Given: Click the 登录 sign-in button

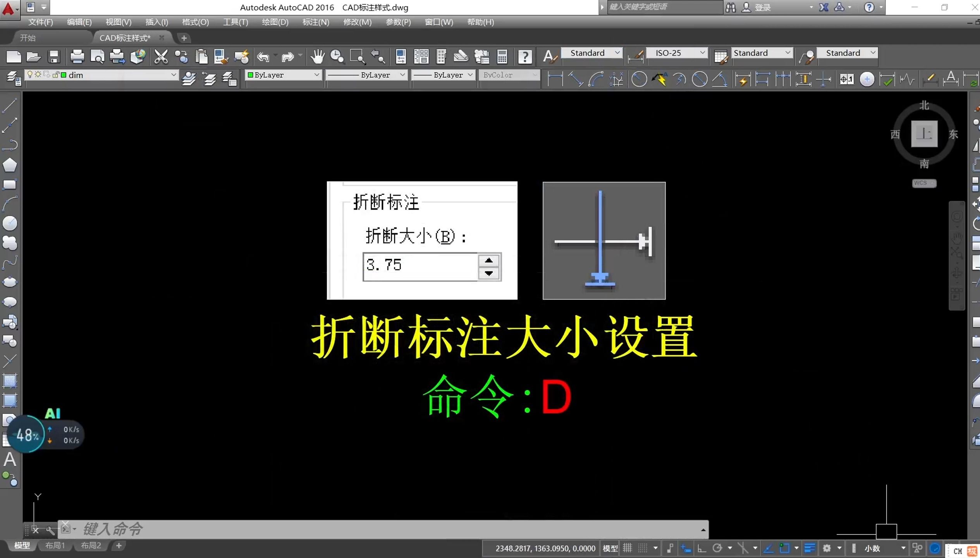Looking at the screenshot, I should tap(762, 7).
